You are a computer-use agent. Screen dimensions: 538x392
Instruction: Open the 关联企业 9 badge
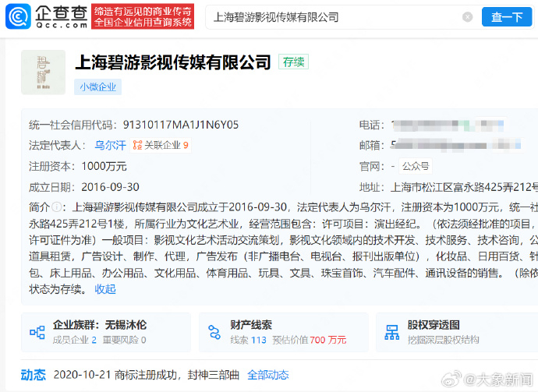[x=161, y=146]
